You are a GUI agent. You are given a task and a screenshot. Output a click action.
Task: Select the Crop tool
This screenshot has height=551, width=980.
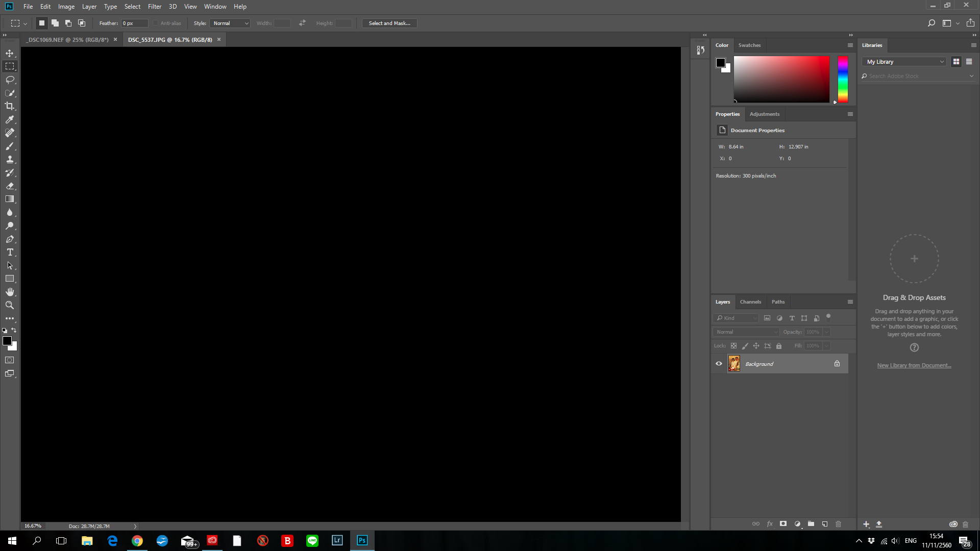click(10, 106)
